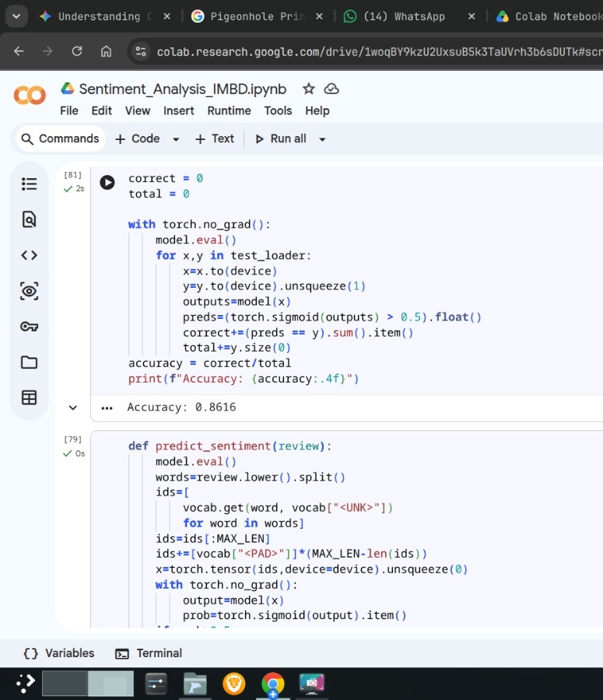Reload the Colab page

77,51
